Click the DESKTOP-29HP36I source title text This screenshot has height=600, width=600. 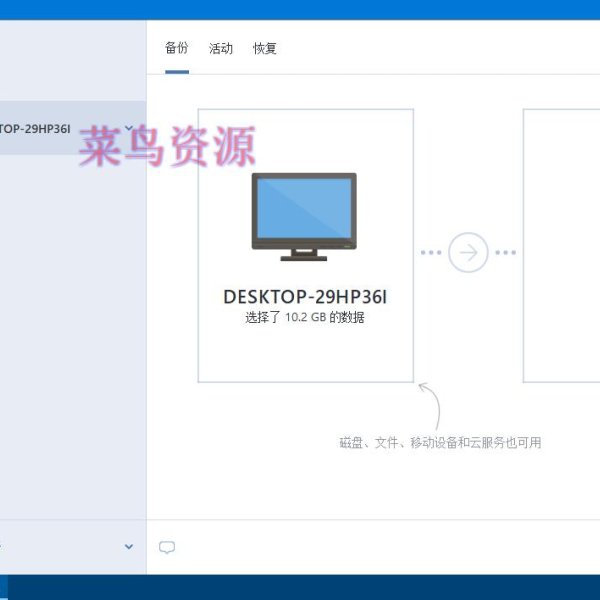(305, 297)
